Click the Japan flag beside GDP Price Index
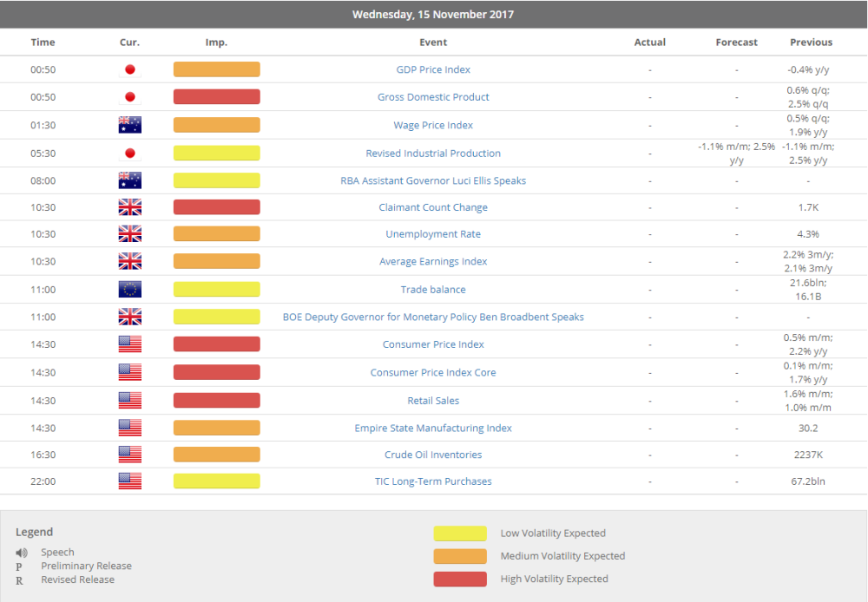 [x=129, y=69]
